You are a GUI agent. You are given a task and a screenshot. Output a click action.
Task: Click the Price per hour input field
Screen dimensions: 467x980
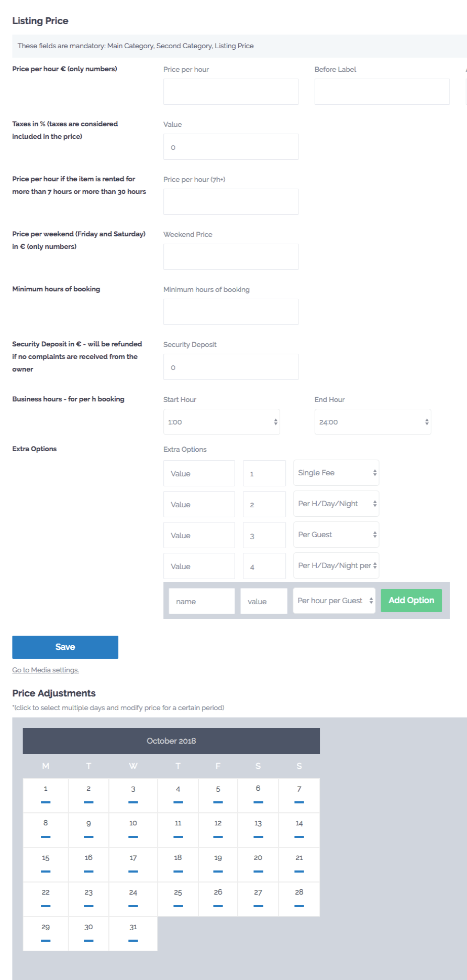[231, 92]
